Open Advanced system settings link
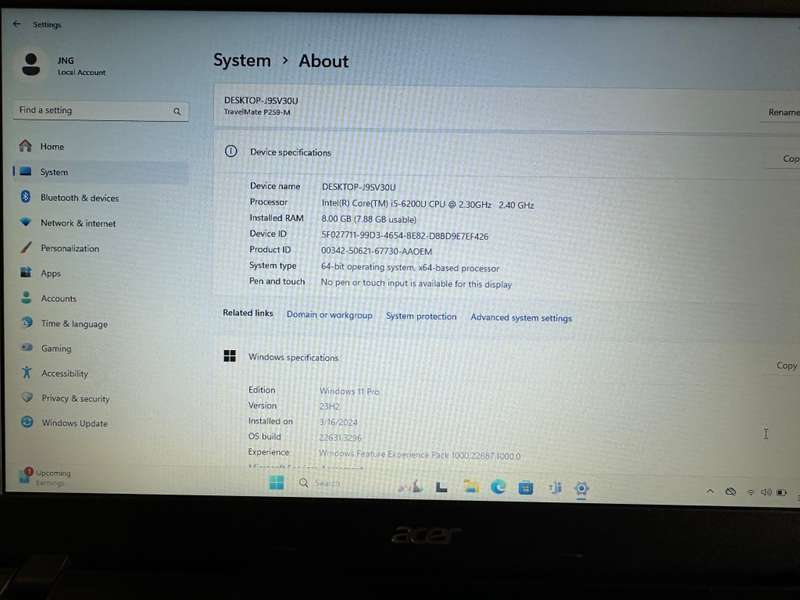The height and width of the screenshot is (600, 800). pyautogui.click(x=521, y=317)
